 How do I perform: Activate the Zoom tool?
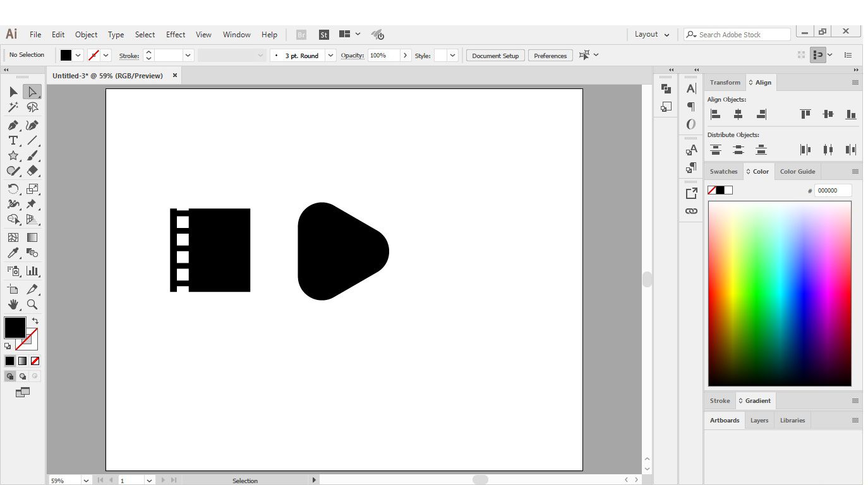click(x=32, y=304)
